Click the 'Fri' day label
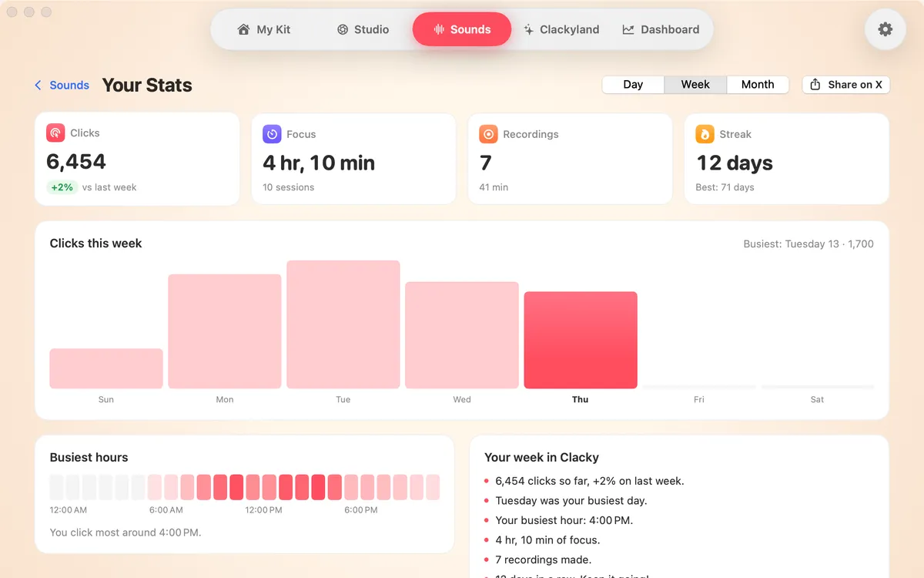 pyautogui.click(x=699, y=399)
